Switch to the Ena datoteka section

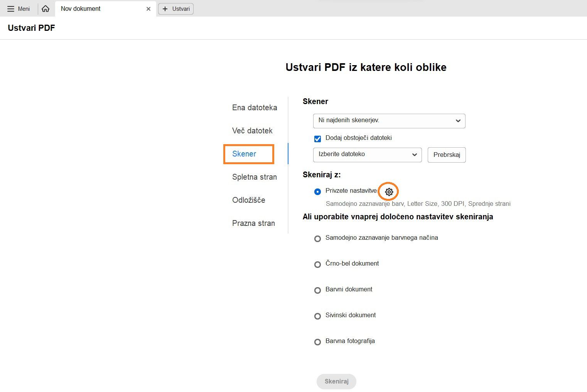[x=254, y=108]
